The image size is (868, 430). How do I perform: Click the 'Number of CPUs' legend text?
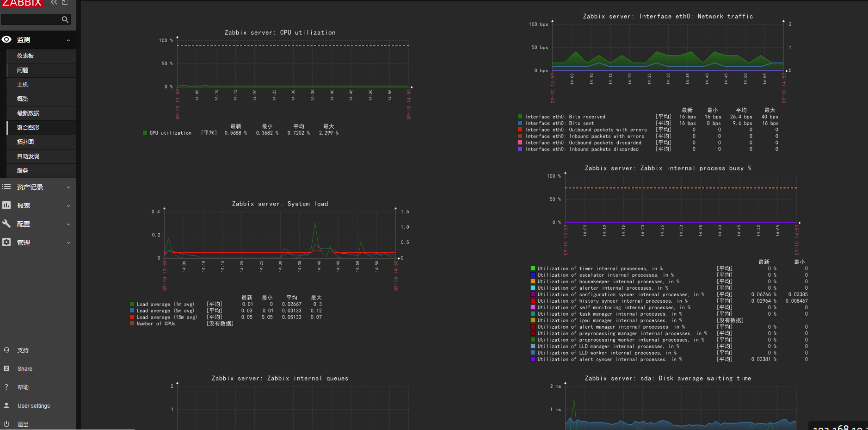(x=156, y=324)
